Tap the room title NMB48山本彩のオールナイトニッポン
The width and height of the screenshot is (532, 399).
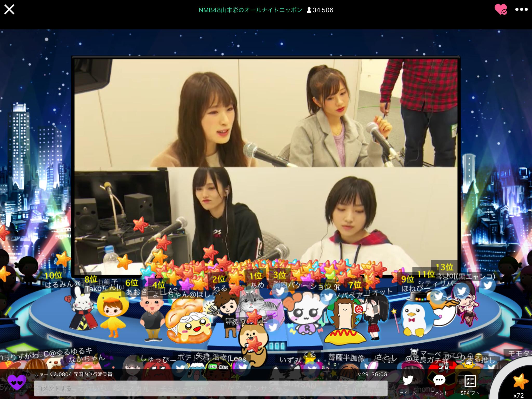[250, 10]
